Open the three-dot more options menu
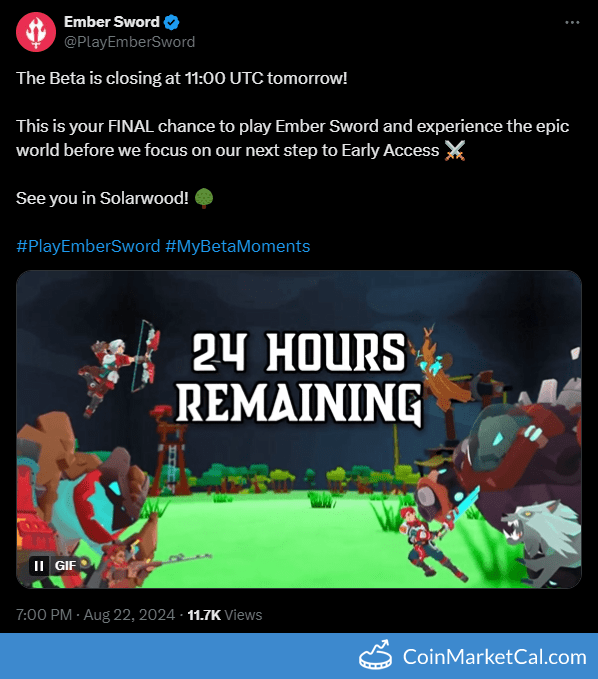598x679 pixels. click(572, 23)
